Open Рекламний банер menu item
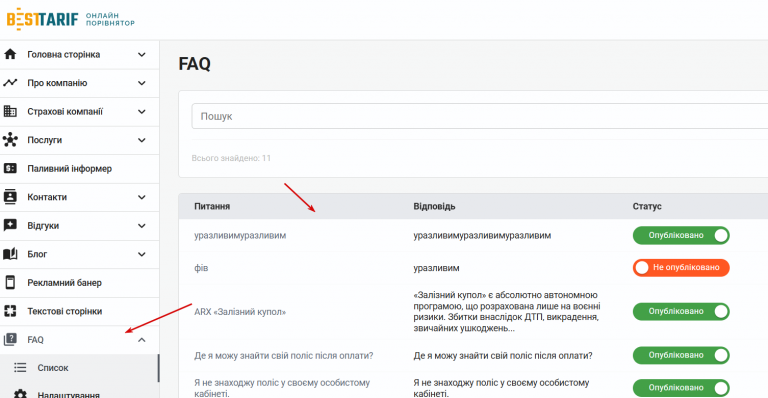Screen dimensions: 768x398 click(x=79, y=282)
